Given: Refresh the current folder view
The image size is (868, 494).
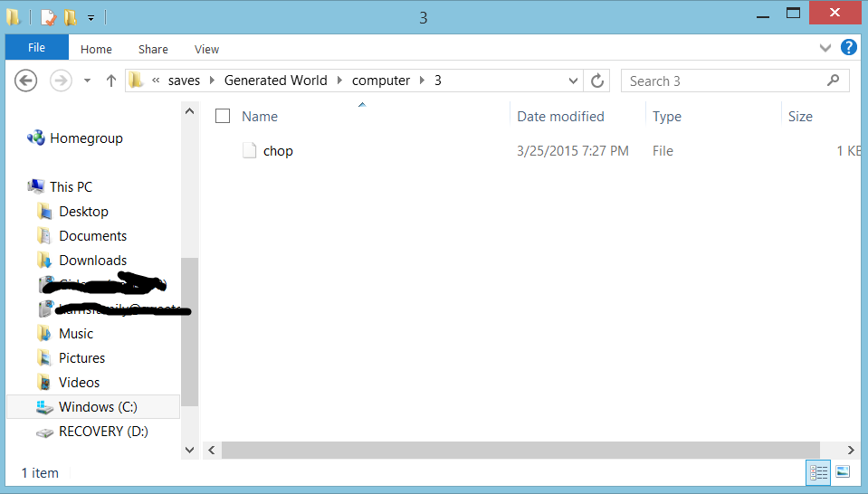Looking at the screenshot, I should (x=596, y=81).
